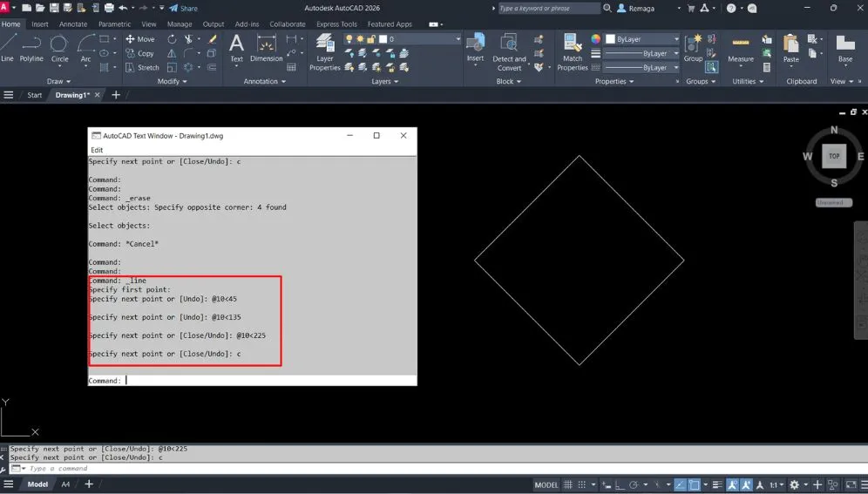Click Detect and Convert

pyautogui.click(x=509, y=52)
